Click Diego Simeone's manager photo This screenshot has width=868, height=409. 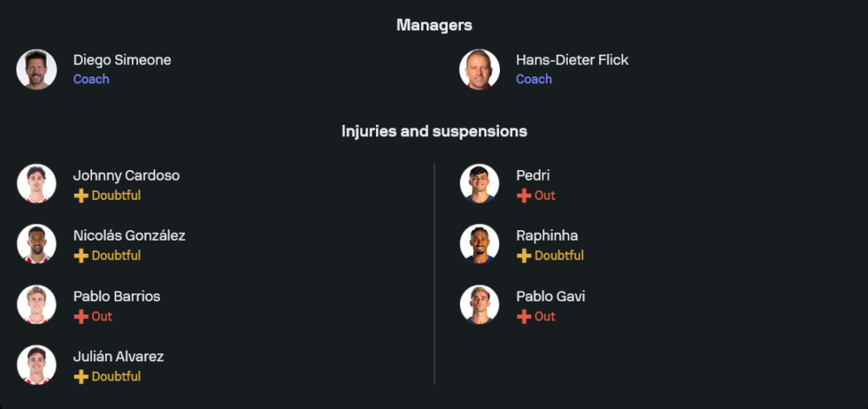[x=36, y=69]
